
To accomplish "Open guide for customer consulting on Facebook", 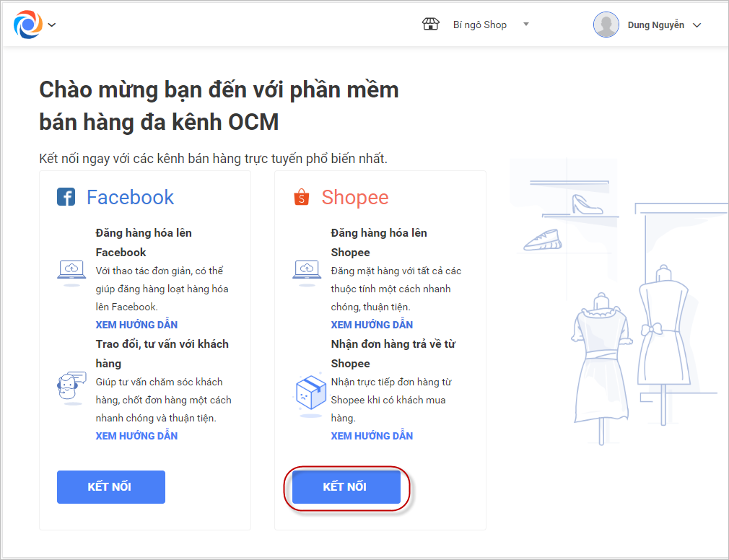I will (x=136, y=436).
